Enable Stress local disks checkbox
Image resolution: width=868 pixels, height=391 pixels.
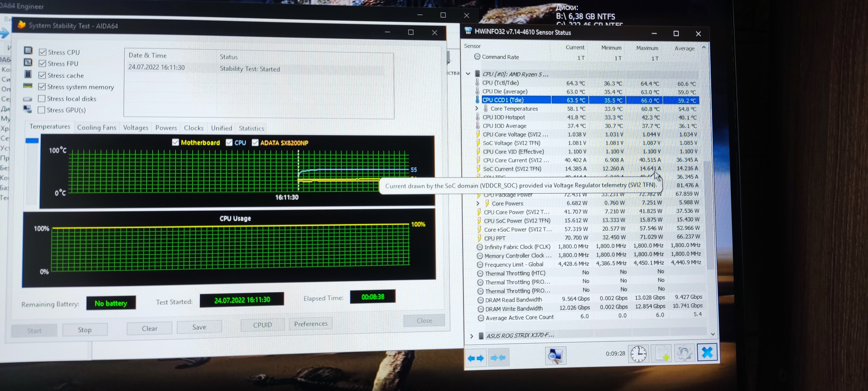tap(42, 98)
